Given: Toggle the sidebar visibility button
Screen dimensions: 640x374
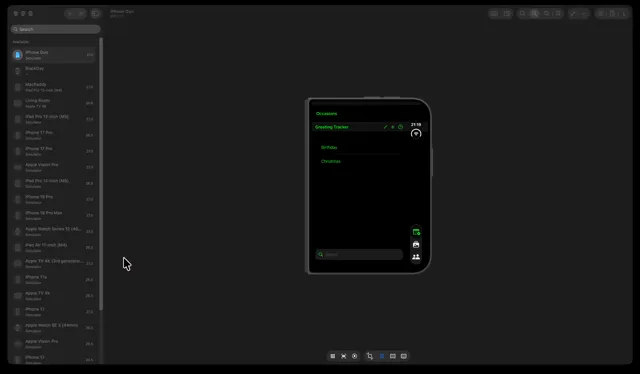Looking at the screenshot, I should click(96, 14).
